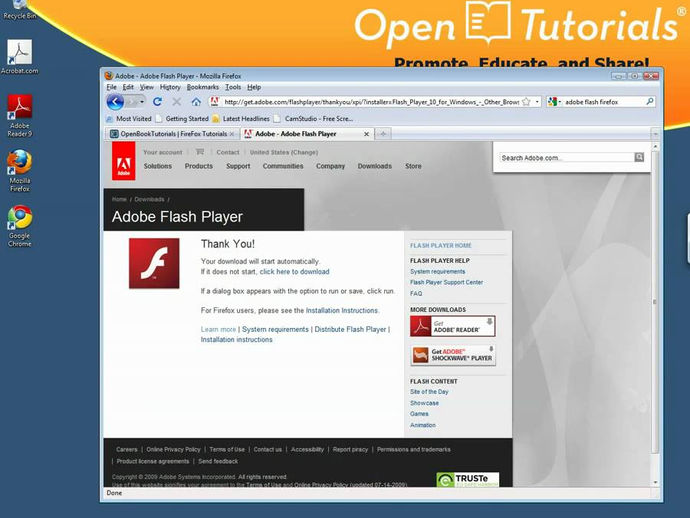
Task: Click the Most Visited bookmark
Action: pos(129,119)
